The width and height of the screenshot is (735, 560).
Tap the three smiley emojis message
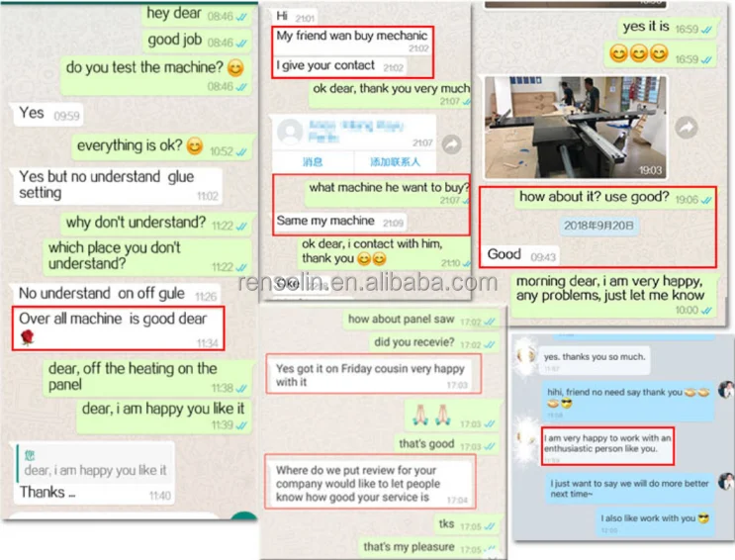pyautogui.click(x=660, y=54)
